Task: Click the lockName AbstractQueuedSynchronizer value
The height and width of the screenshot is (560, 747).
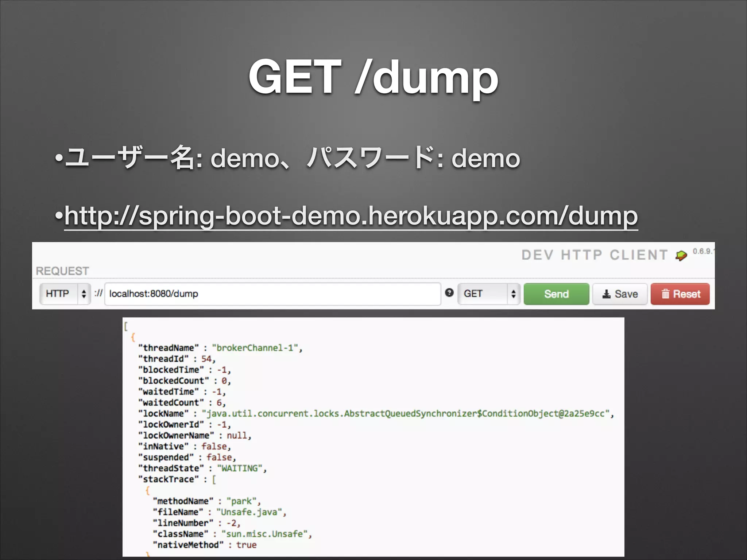Action: click(406, 413)
